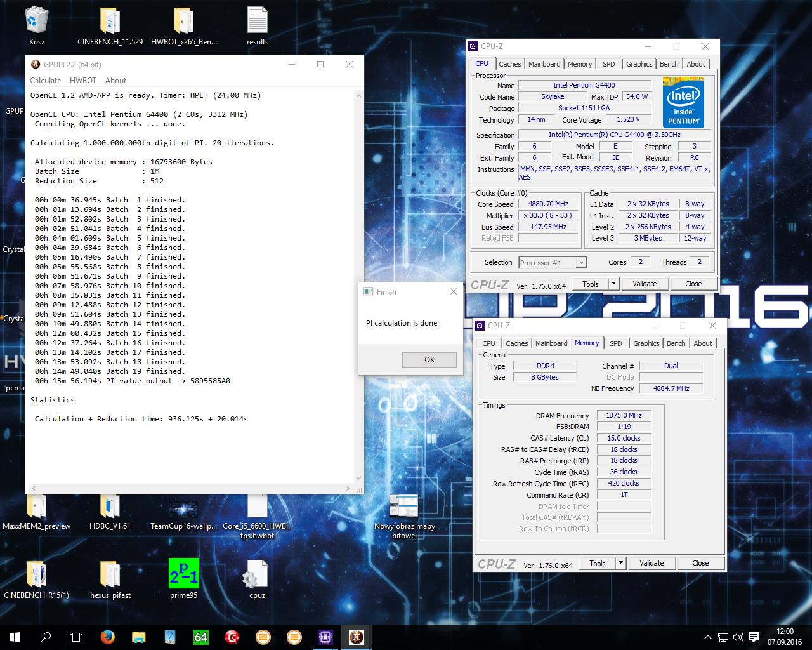Click GPUPI vertical scrollbar down arrow
Viewport: 812px width, 650px height.
(x=358, y=477)
